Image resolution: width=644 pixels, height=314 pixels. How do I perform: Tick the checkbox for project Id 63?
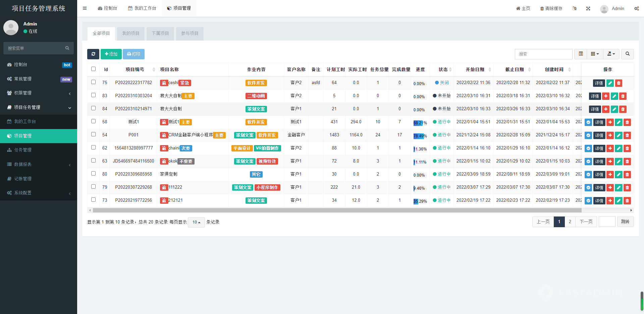[x=94, y=161]
